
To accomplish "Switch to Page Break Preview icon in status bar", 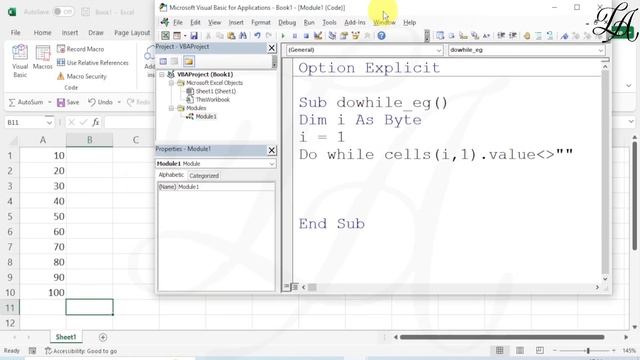I will click(540, 350).
